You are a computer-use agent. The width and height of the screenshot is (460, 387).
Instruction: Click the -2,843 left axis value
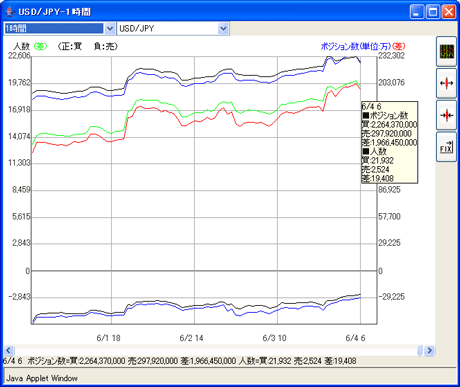click(x=19, y=297)
